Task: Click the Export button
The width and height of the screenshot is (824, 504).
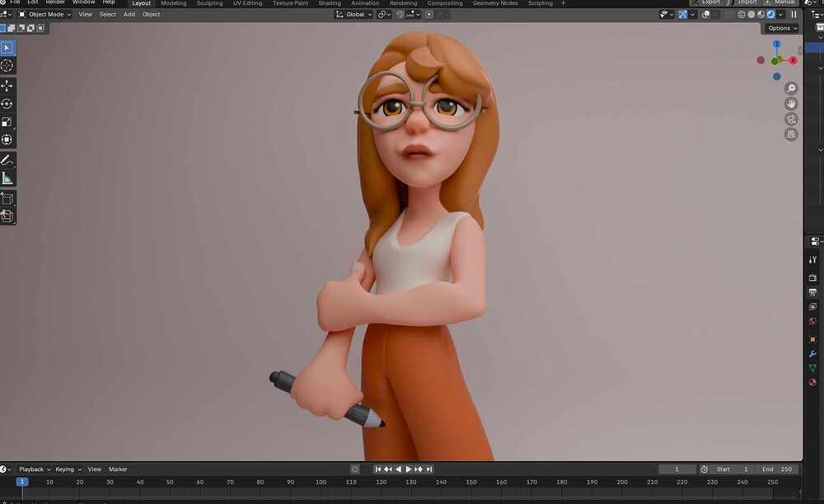Action: [x=710, y=2]
